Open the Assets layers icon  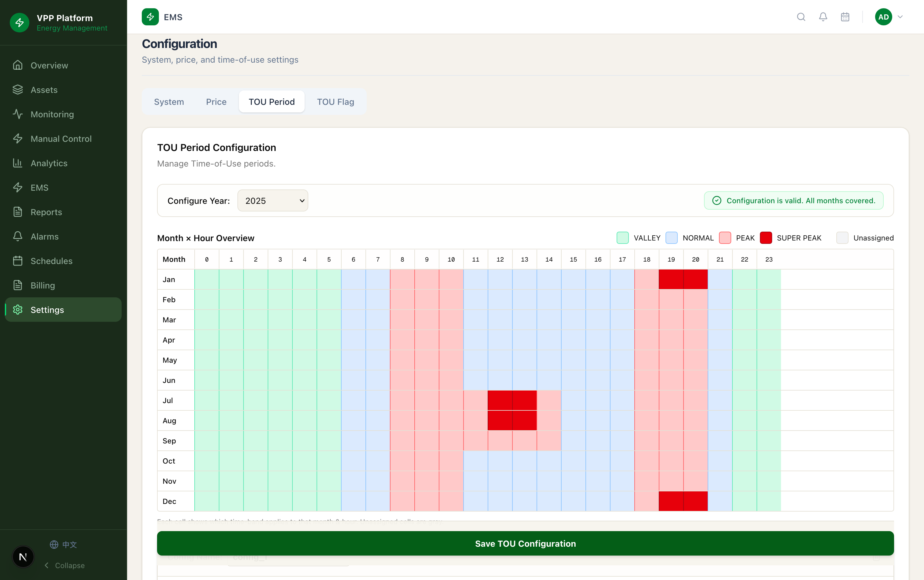click(18, 90)
